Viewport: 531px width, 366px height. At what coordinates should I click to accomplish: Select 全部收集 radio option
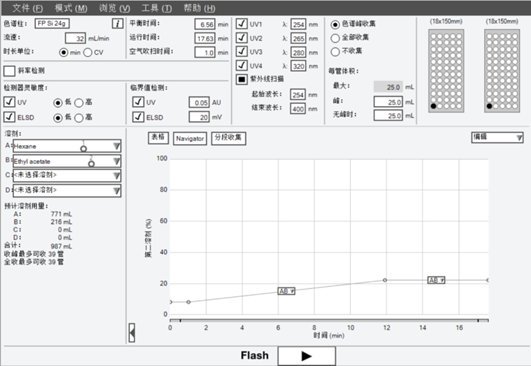(x=335, y=38)
